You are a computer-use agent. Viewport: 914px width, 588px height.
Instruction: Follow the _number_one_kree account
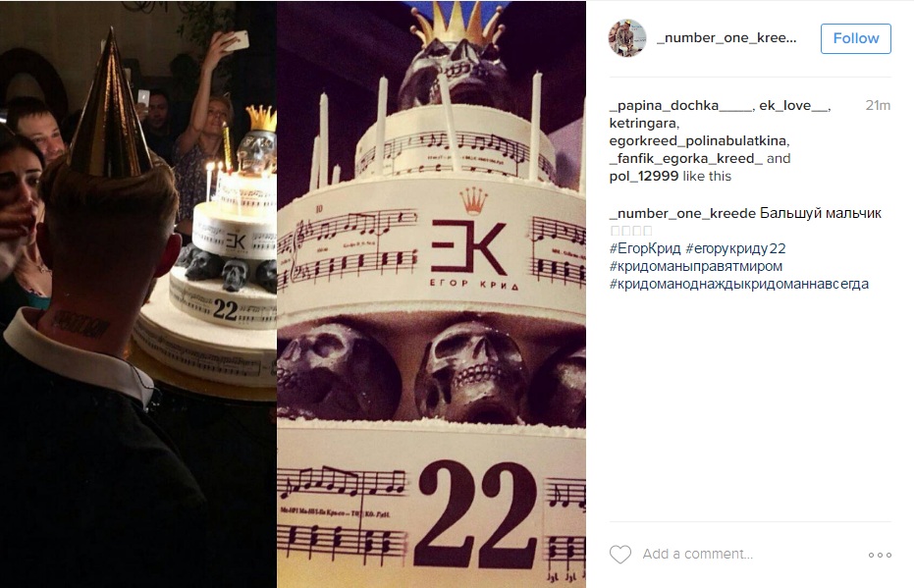pos(856,38)
